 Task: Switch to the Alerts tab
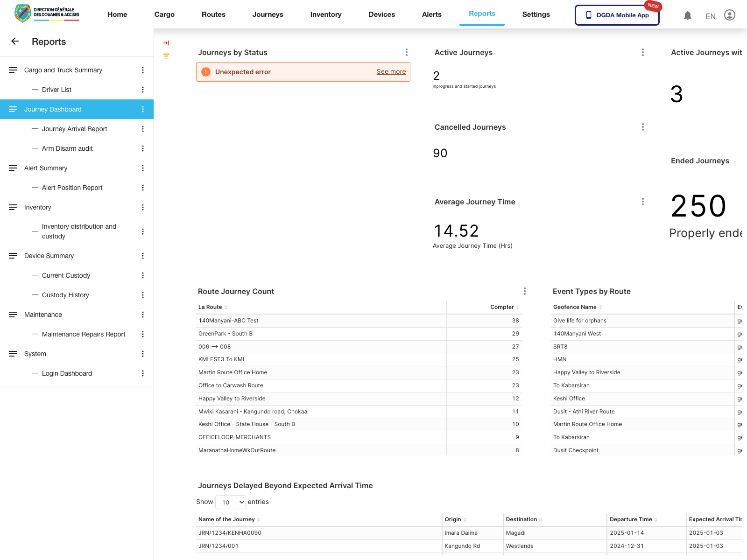click(431, 14)
